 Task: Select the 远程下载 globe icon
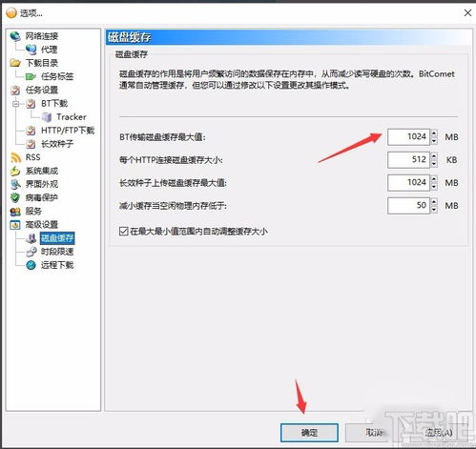coord(31,265)
